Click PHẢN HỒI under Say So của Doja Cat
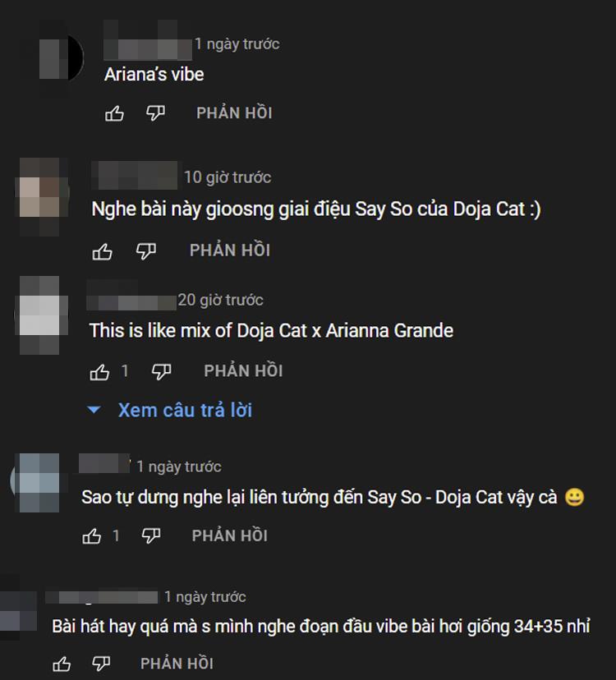 [x=230, y=250]
